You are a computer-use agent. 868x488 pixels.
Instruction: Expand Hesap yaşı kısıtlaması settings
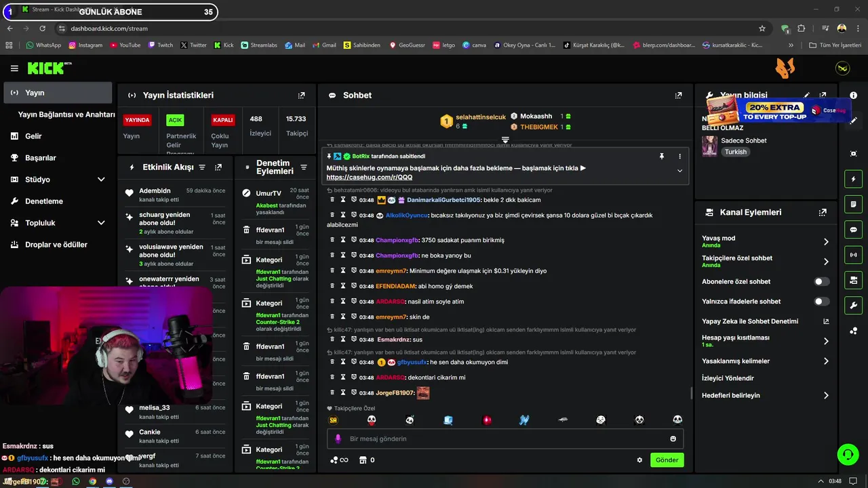(826, 341)
